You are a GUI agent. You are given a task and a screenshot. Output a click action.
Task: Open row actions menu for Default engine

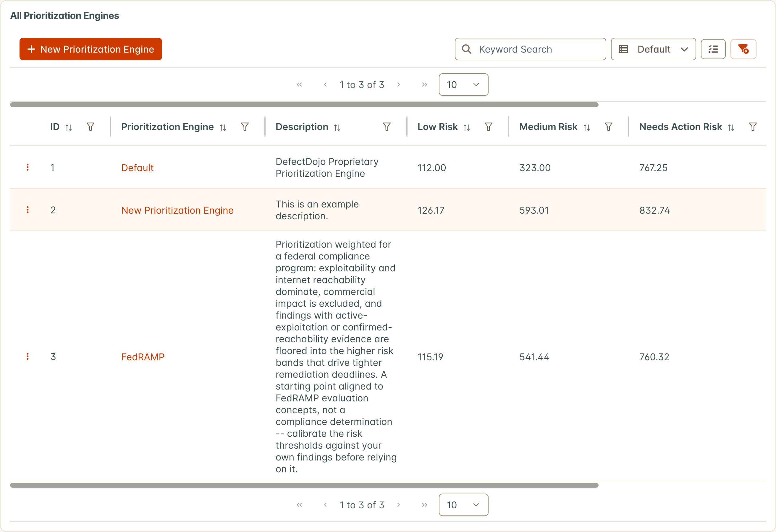28,167
